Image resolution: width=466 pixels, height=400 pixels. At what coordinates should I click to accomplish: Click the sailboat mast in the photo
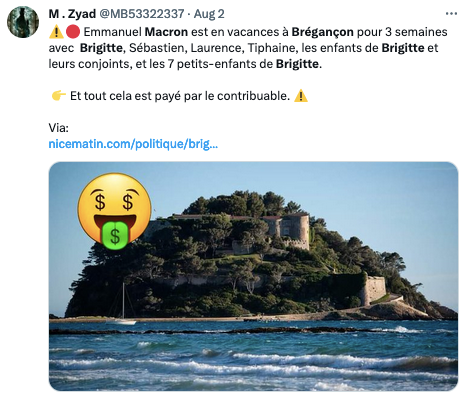[123, 301]
